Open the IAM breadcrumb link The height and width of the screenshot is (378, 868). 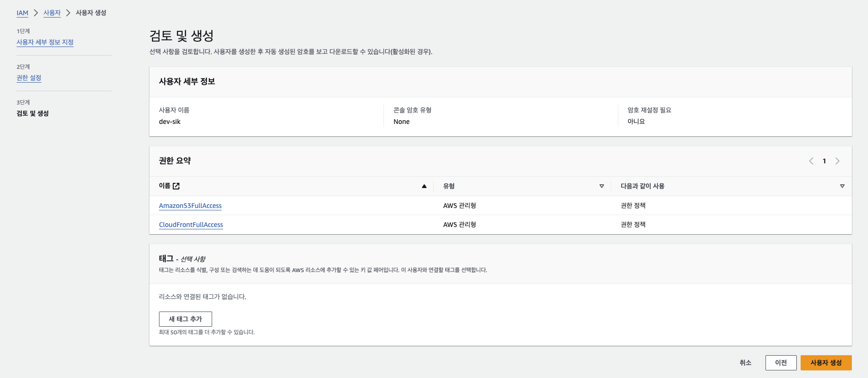[22, 13]
